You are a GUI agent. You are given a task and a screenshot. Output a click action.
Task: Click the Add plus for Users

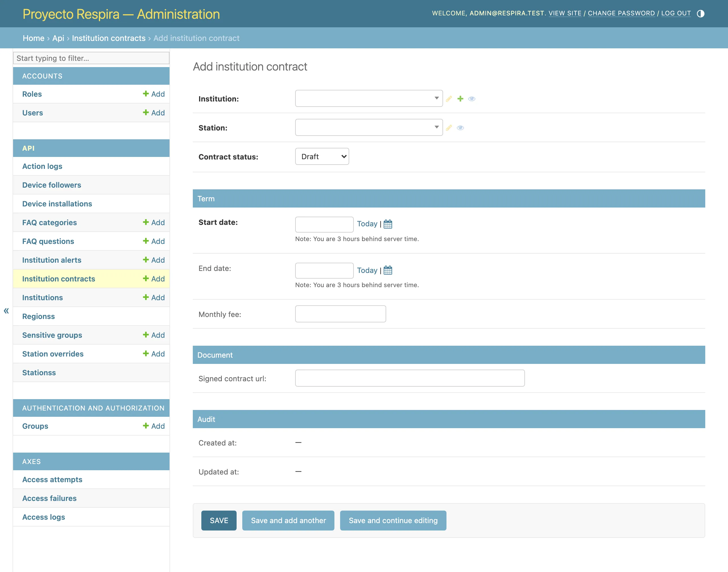(154, 113)
